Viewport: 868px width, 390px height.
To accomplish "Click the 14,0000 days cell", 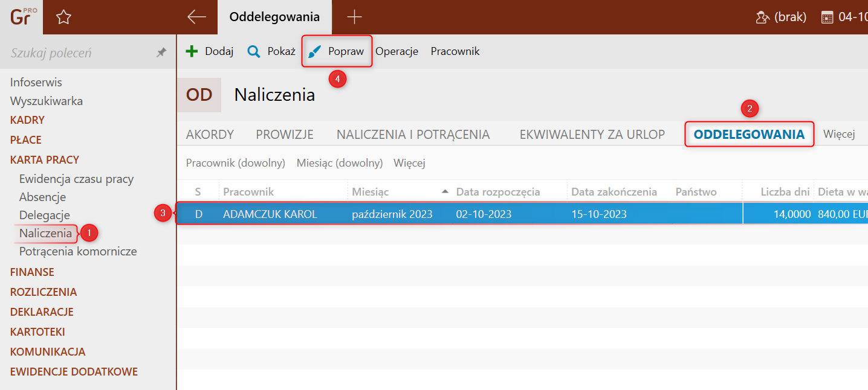I will tap(792, 214).
